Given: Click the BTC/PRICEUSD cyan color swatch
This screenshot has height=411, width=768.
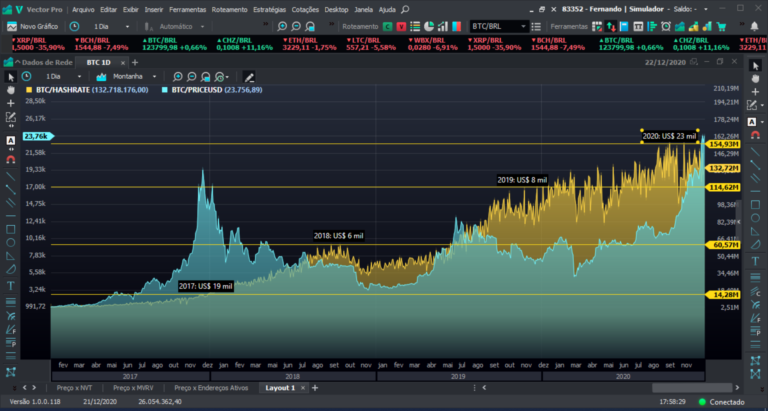Looking at the screenshot, I should (x=165, y=90).
